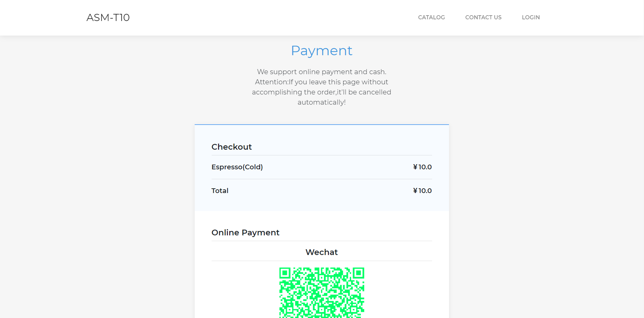644x318 pixels.
Task: Click the Espresso(Cold) ¥10.0 price
Action: point(422,167)
